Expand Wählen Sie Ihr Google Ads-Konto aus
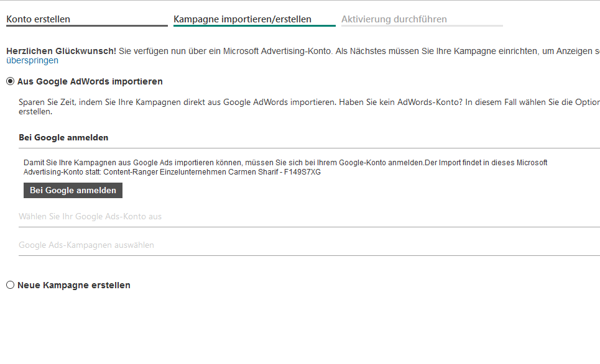The width and height of the screenshot is (600, 364). 90,217
